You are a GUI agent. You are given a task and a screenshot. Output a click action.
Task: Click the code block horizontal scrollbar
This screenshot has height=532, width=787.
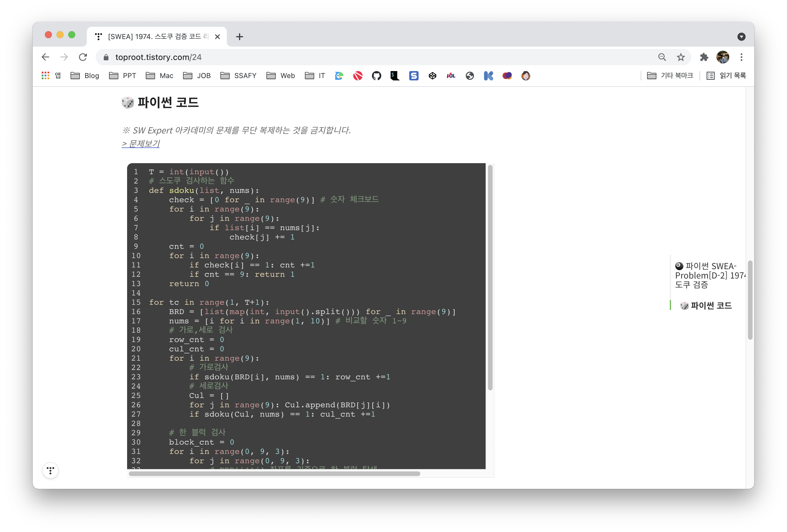(274, 474)
